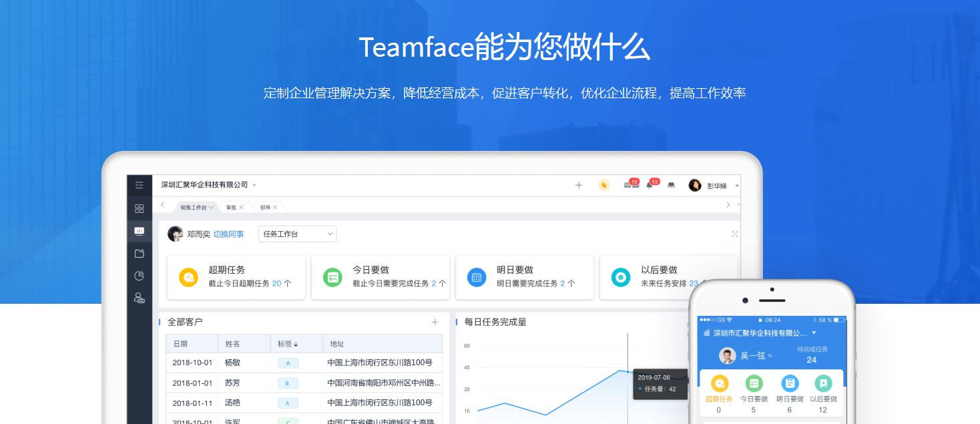Image resolution: width=980 pixels, height=424 pixels.
Task: Open the user menu arrow beside 彭华娣
Action: pos(737,186)
